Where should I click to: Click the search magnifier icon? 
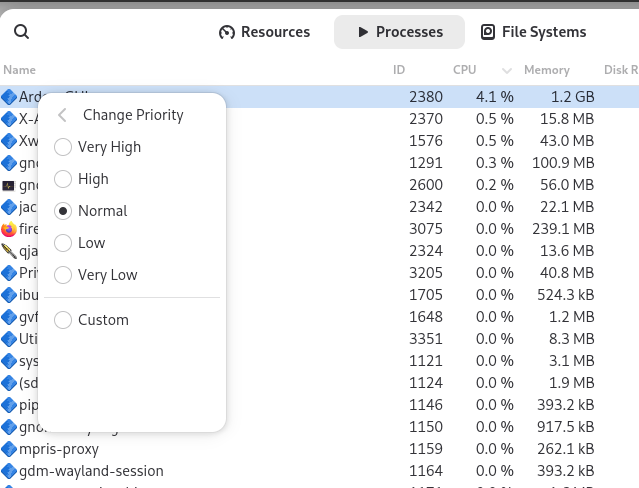pyautogui.click(x=21, y=32)
